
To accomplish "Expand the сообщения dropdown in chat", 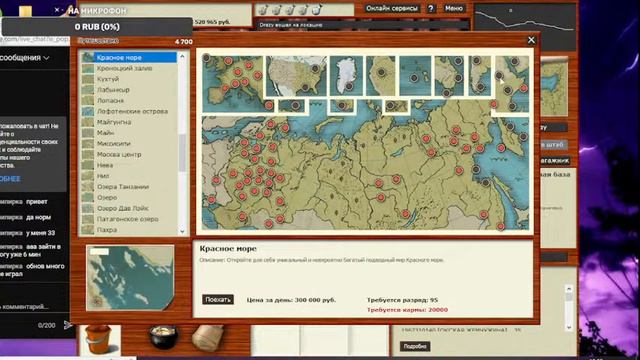I will (x=24, y=58).
